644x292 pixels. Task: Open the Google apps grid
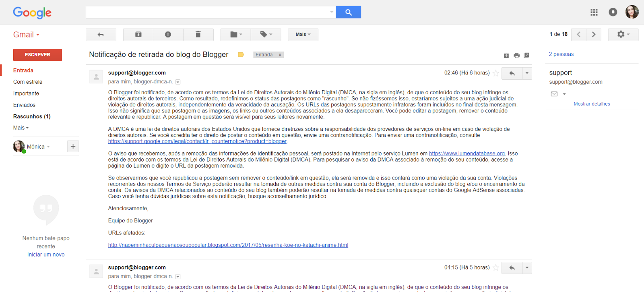594,12
